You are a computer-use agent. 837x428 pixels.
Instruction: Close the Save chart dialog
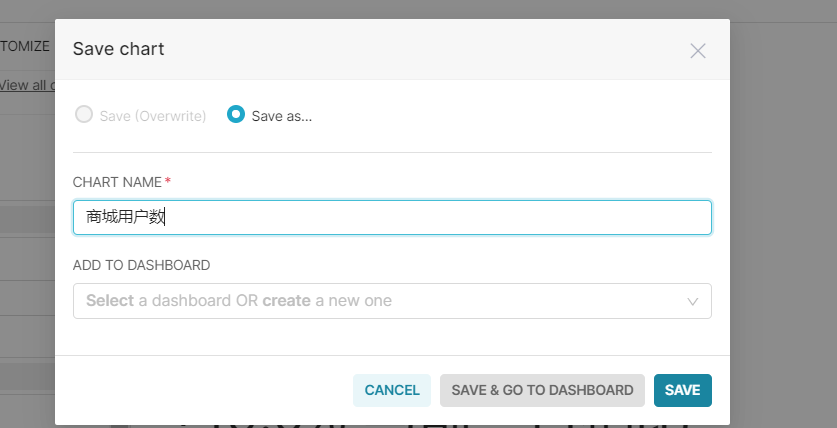click(x=698, y=51)
